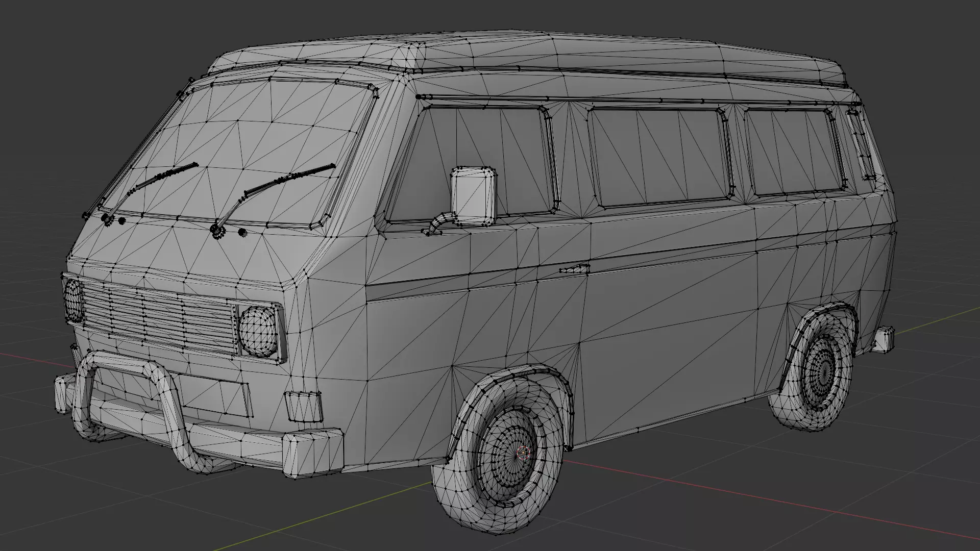Click the windshield glass surface
Screen dimensions: 980x551
(240, 153)
